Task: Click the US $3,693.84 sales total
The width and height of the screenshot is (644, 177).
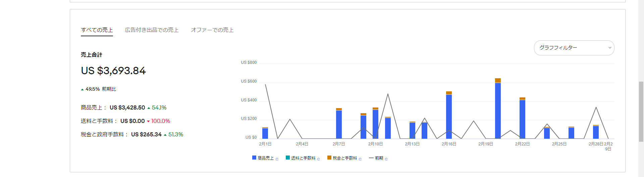Action: (x=113, y=71)
